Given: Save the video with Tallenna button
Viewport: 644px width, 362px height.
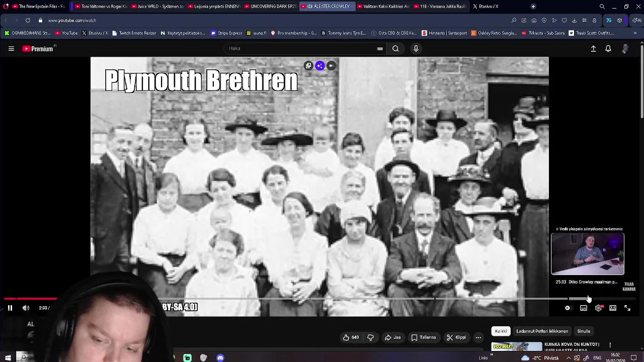Looking at the screenshot, I should pyautogui.click(x=424, y=337).
